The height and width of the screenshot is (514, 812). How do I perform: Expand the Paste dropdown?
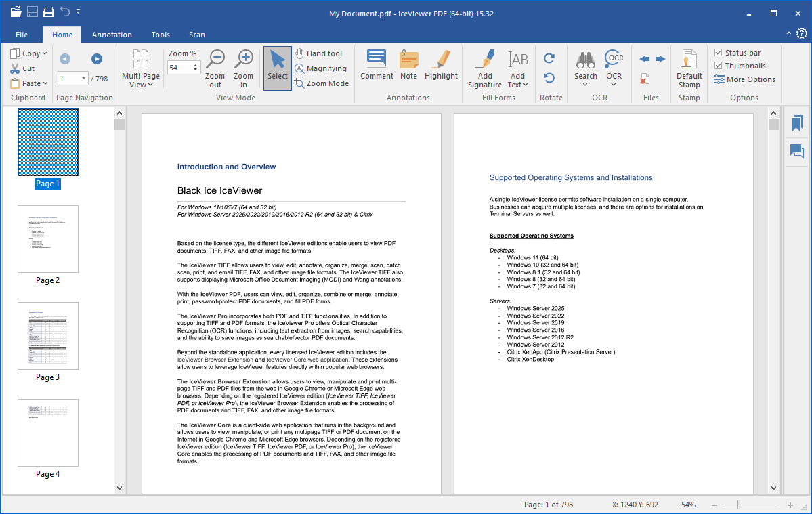(45, 83)
